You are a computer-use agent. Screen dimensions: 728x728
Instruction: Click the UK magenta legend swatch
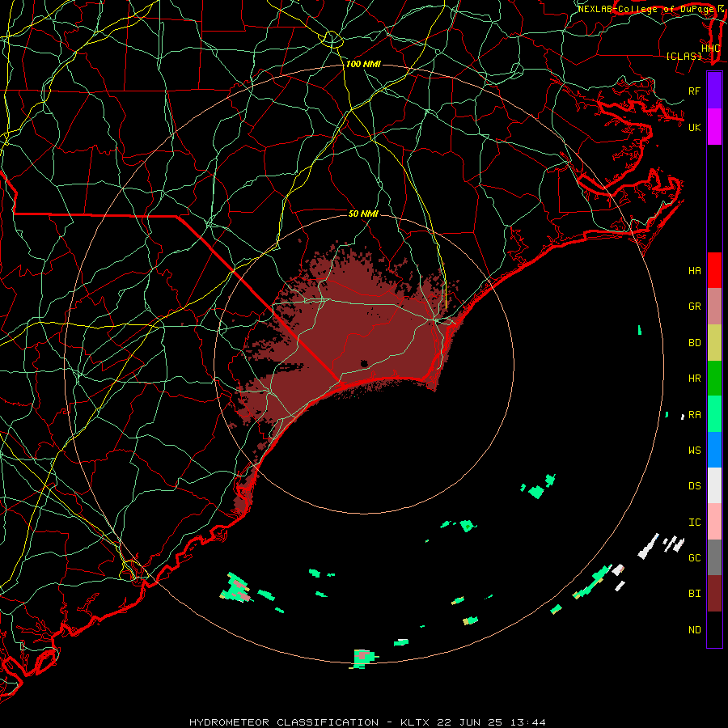pos(714,127)
